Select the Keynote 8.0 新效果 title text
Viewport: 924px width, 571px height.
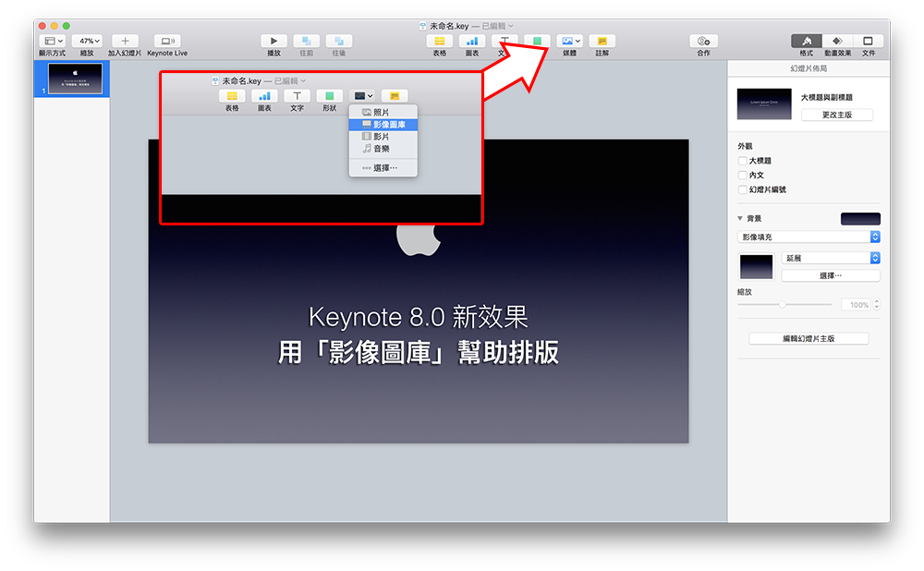(418, 317)
